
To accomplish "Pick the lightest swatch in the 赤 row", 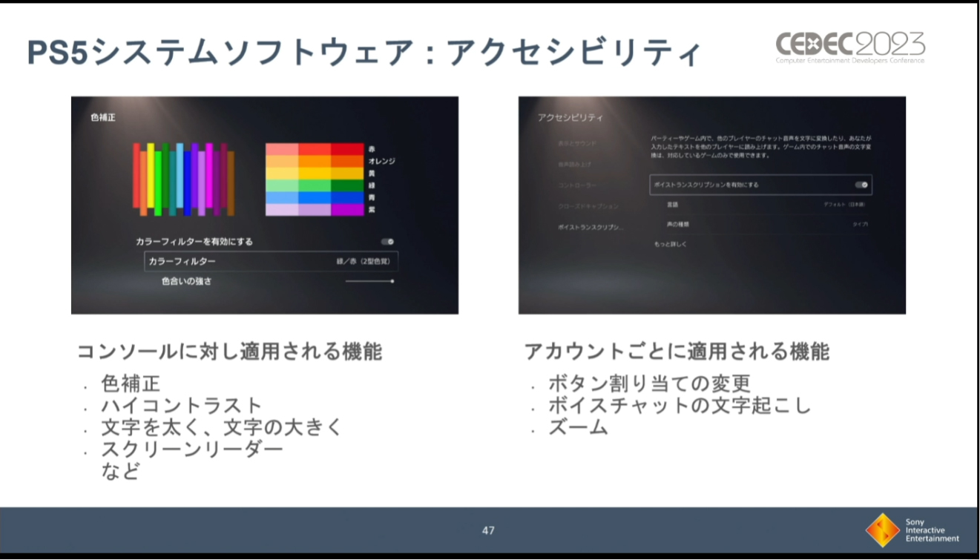I will [x=282, y=149].
